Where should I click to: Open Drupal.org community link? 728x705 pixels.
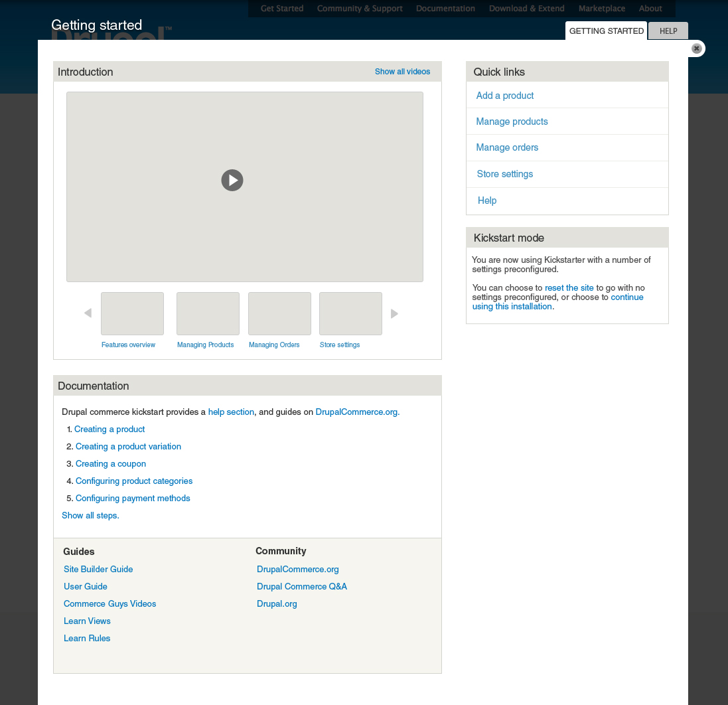coord(277,603)
